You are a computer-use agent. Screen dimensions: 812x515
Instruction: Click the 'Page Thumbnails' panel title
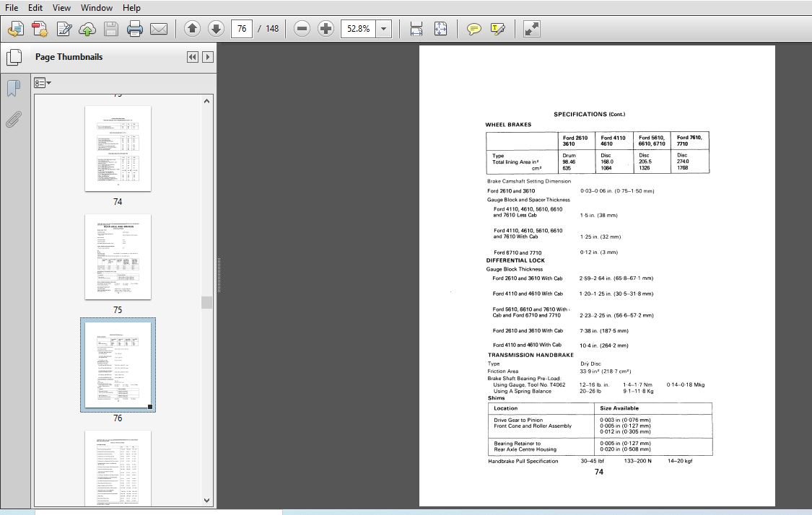coord(69,57)
